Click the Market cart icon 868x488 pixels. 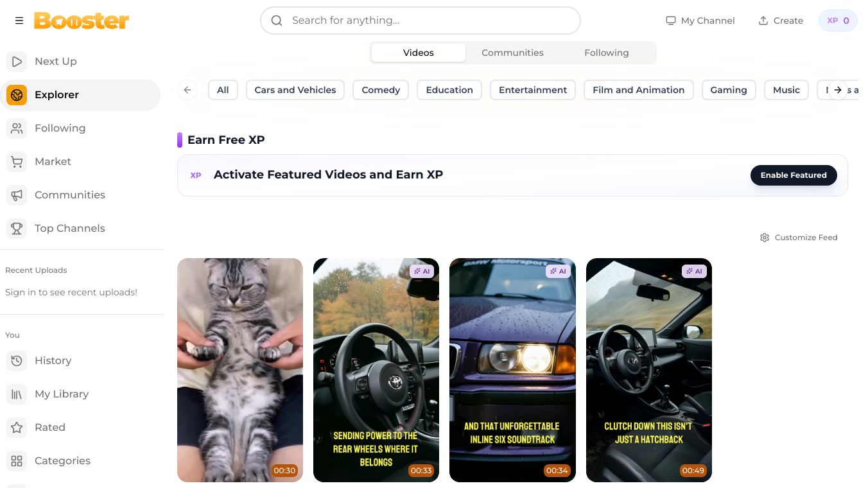(x=17, y=162)
